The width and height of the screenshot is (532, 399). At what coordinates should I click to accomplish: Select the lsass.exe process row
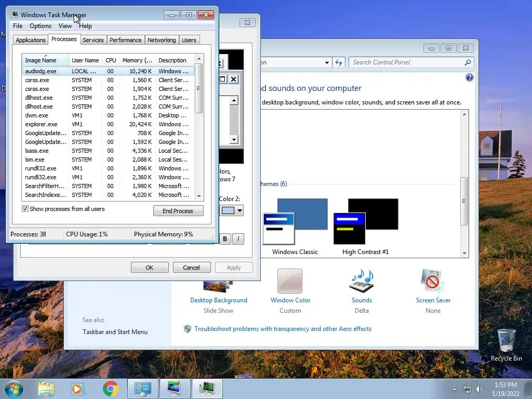(x=108, y=151)
